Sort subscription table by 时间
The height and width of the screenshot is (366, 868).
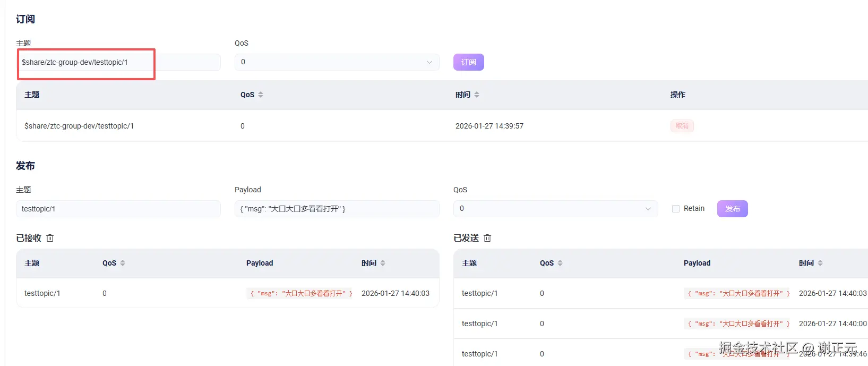pos(477,95)
